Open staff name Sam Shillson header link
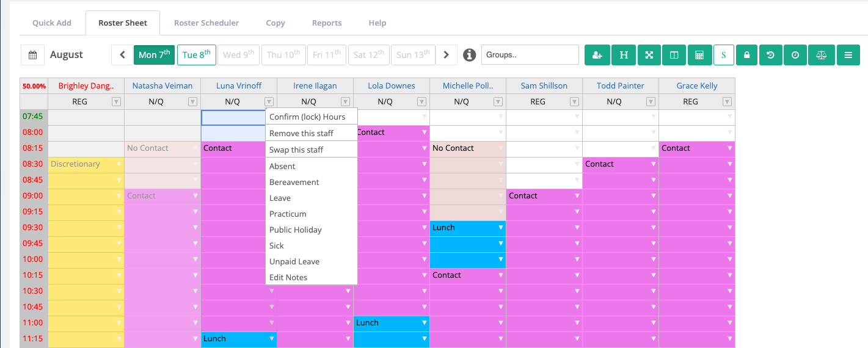Viewport: 868px width, 348px height. click(544, 86)
